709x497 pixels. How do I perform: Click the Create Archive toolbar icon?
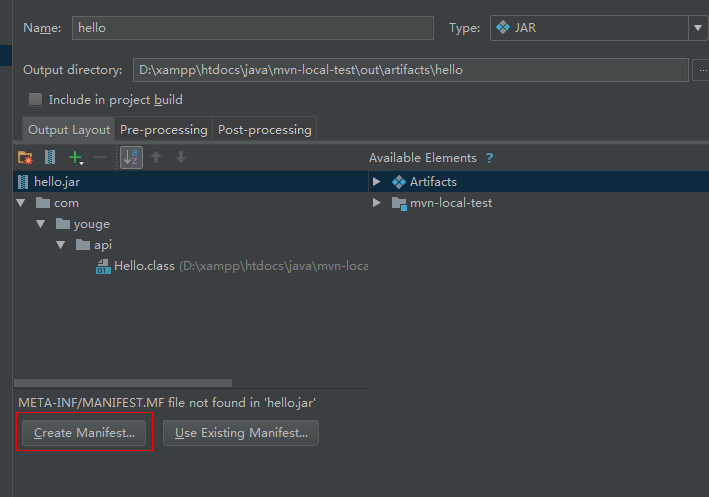tap(49, 157)
